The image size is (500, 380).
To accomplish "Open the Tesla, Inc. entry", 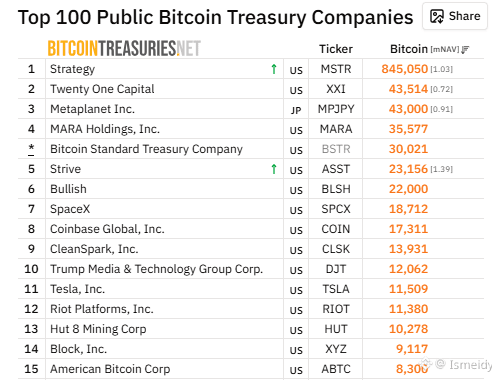I will point(77,289).
